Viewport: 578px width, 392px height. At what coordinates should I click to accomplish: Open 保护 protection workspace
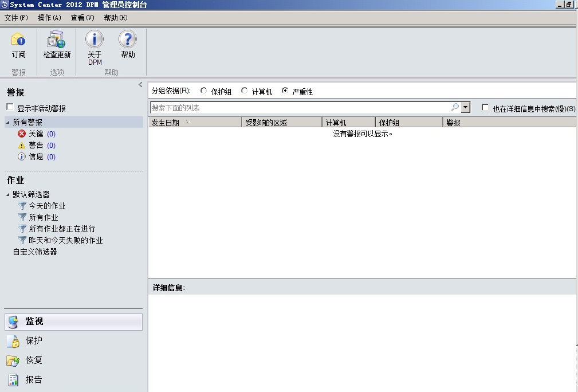coord(73,341)
